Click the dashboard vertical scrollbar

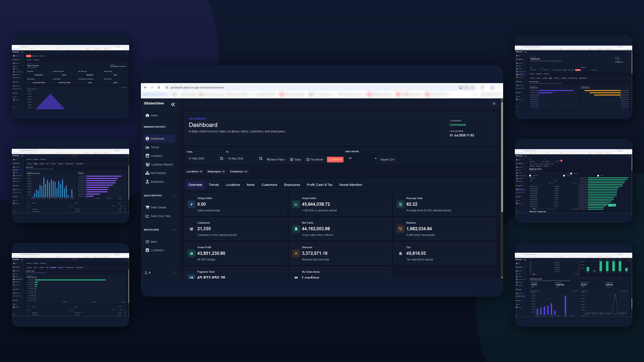tap(502, 157)
